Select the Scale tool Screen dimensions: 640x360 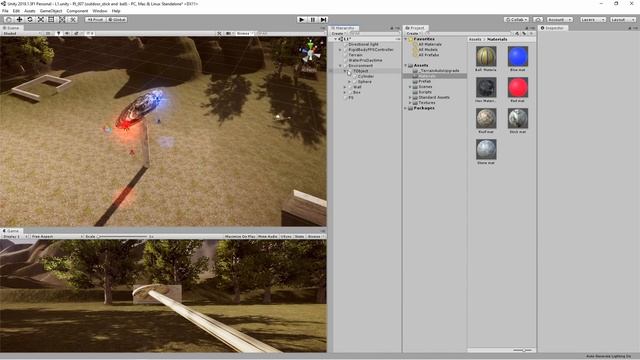[x=40, y=19]
